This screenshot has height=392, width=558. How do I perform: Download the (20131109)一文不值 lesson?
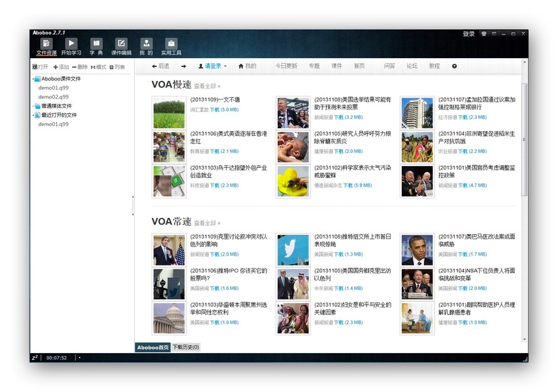point(224,110)
